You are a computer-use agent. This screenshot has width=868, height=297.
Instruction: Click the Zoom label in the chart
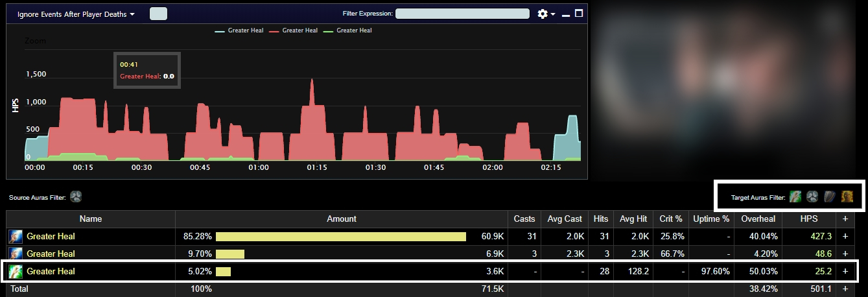[x=35, y=41]
